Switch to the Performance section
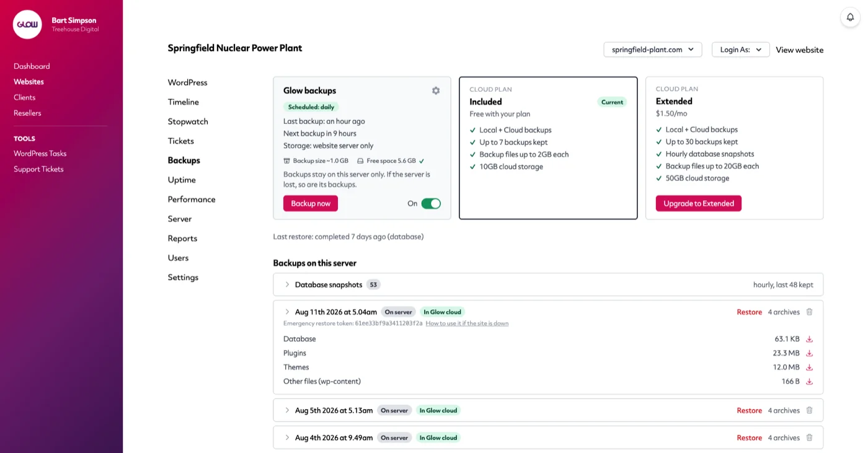 (192, 200)
